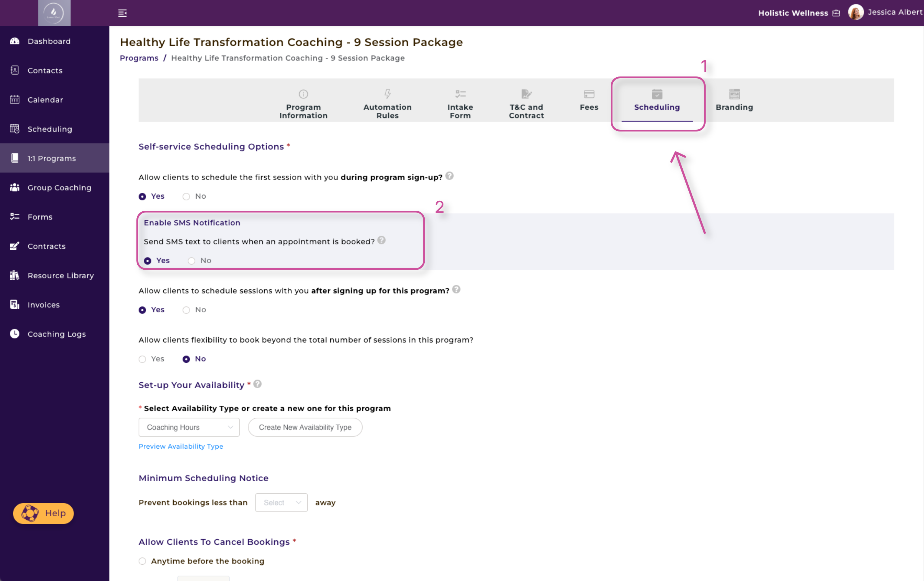Open the Group Coaching people icon
The height and width of the screenshot is (581, 924).
[15, 187]
